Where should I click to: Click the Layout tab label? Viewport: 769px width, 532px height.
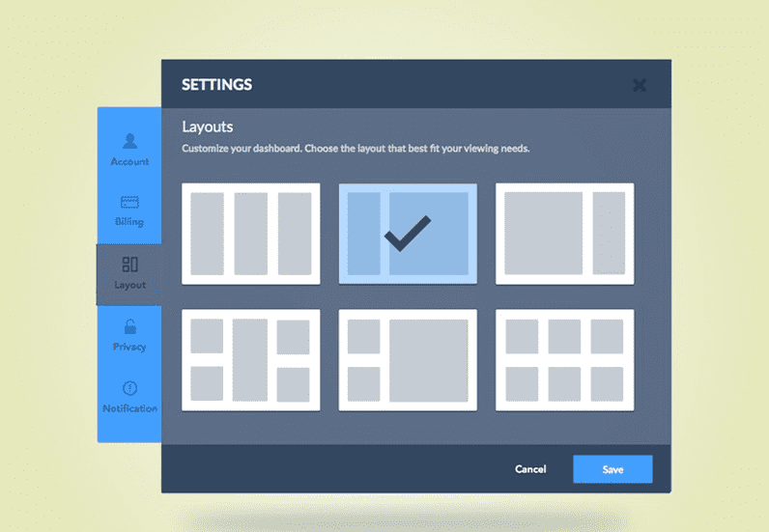[129, 285]
